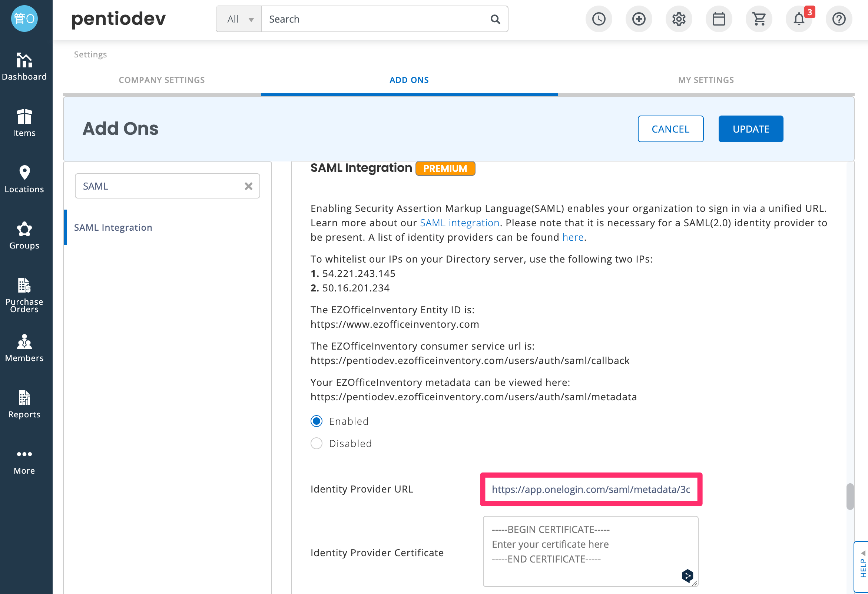Open Reports in the sidebar
The width and height of the screenshot is (868, 594).
tap(24, 404)
